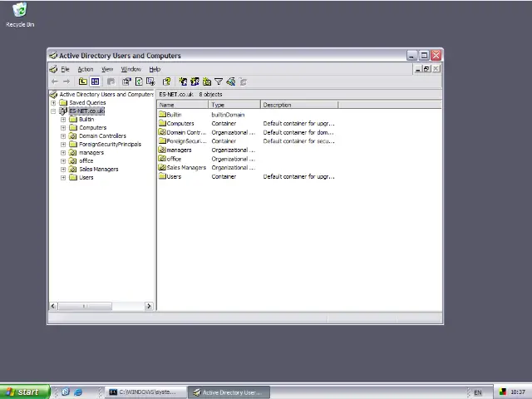Click the MMC icon left of File menu
Viewport: 532px width, 399px height.
53,69
